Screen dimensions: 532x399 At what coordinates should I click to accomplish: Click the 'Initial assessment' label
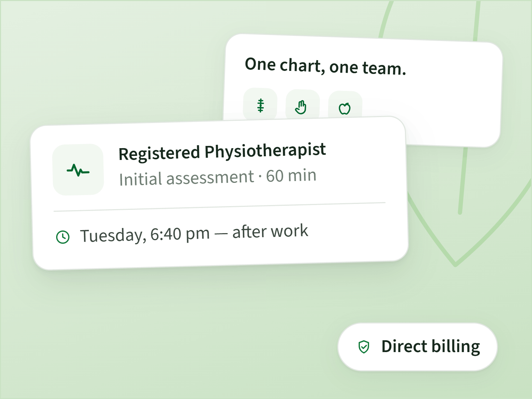click(x=187, y=178)
